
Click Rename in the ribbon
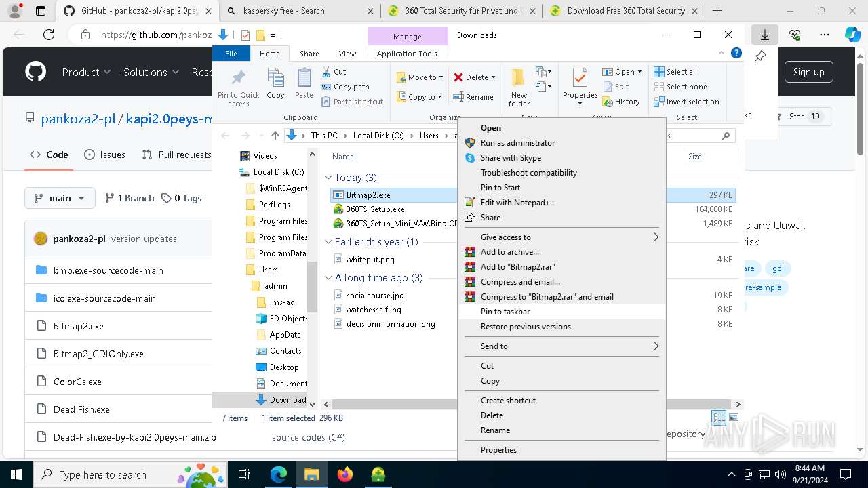(473, 97)
